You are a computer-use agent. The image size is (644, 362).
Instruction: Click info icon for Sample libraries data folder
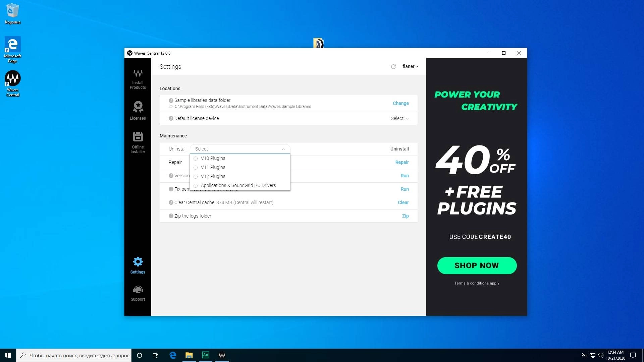(x=171, y=100)
